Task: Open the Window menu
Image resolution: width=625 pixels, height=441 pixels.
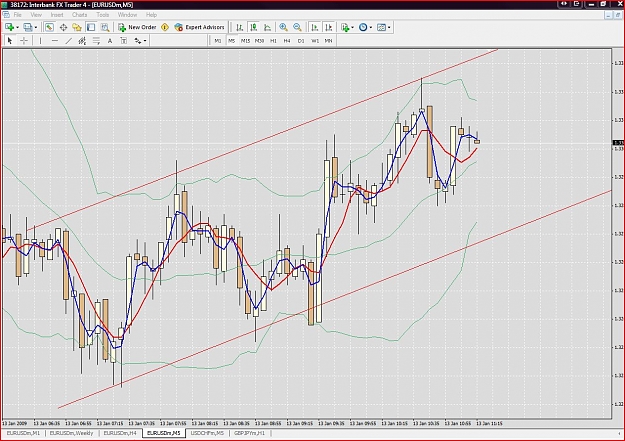Action: 127,15
